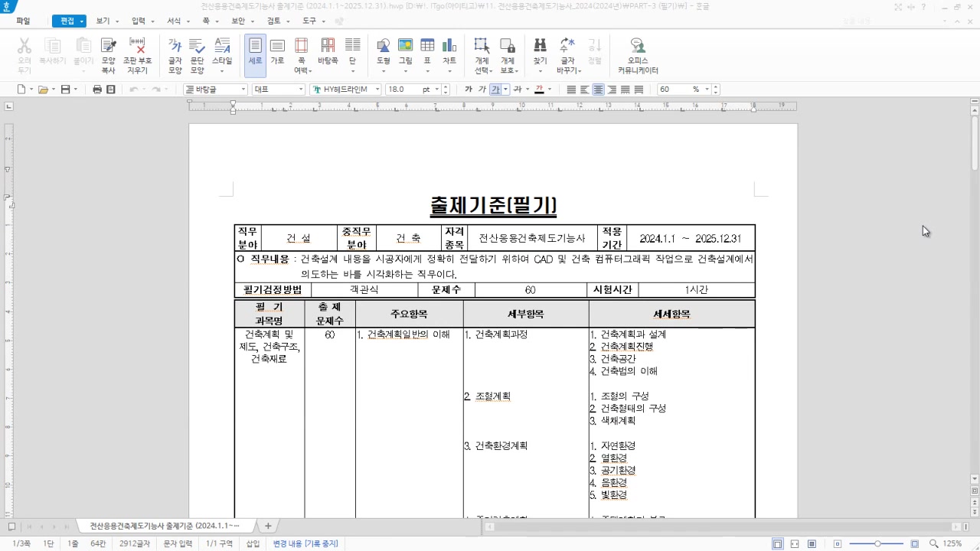The height and width of the screenshot is (551, 980).
Task: Open the 바탕글 style dropdown
Action: 214,89
